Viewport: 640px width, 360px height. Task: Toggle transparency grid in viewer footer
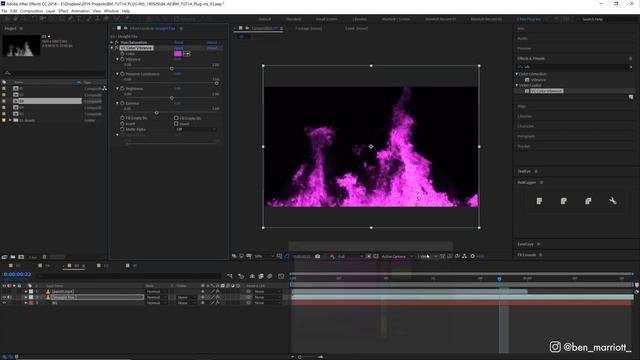click(376, 256)
